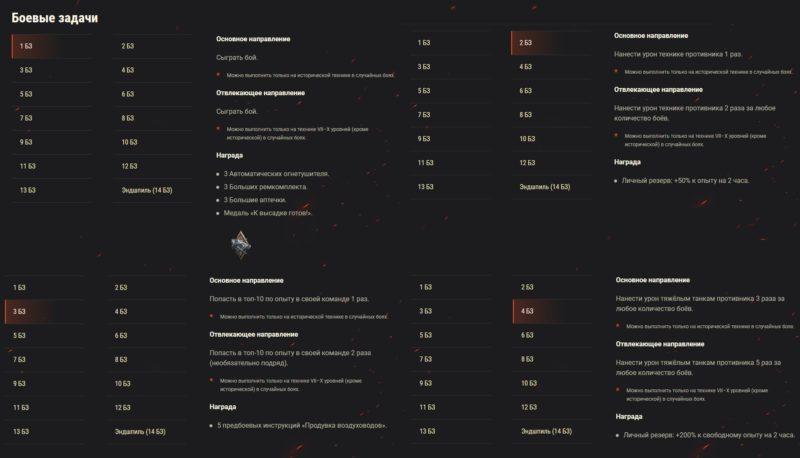Click the «+200% к свободному опыту» reward line
Image resolution: width=800 pixels, height=458 pixels.
click(709, 435)
